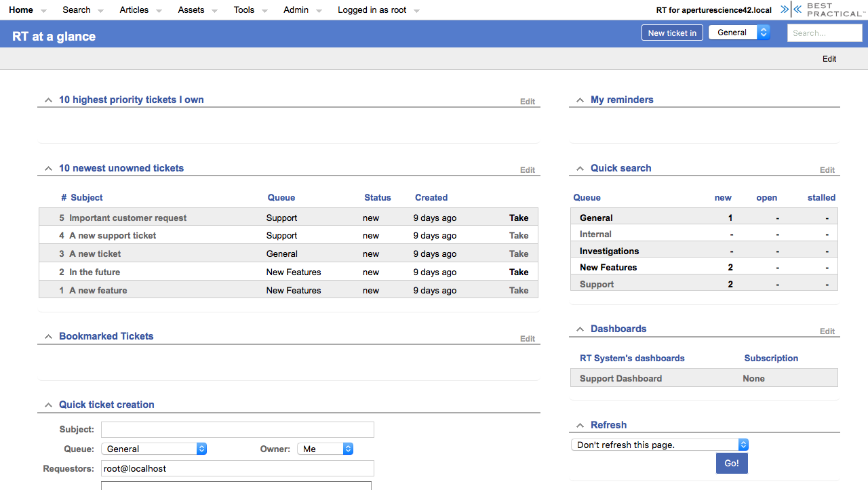Open the Support Dashboard link
The height and width of the screenshot is (490, 868).
click(620, 378)
